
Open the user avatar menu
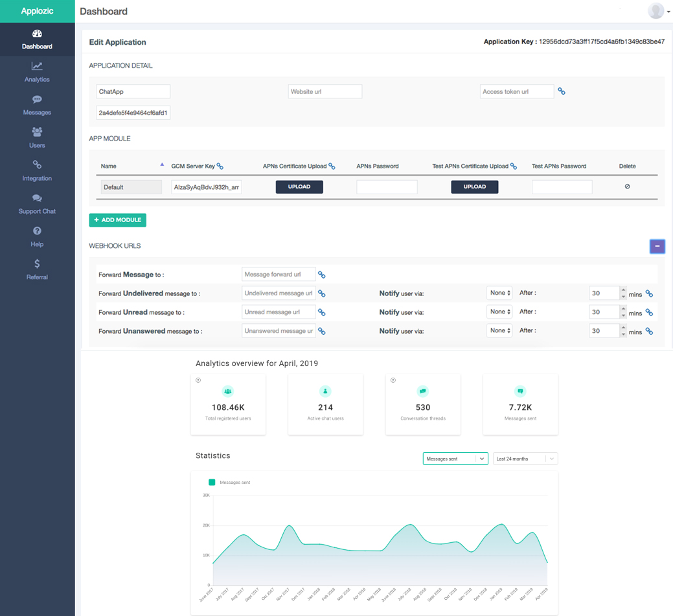(x=658, y=11)
